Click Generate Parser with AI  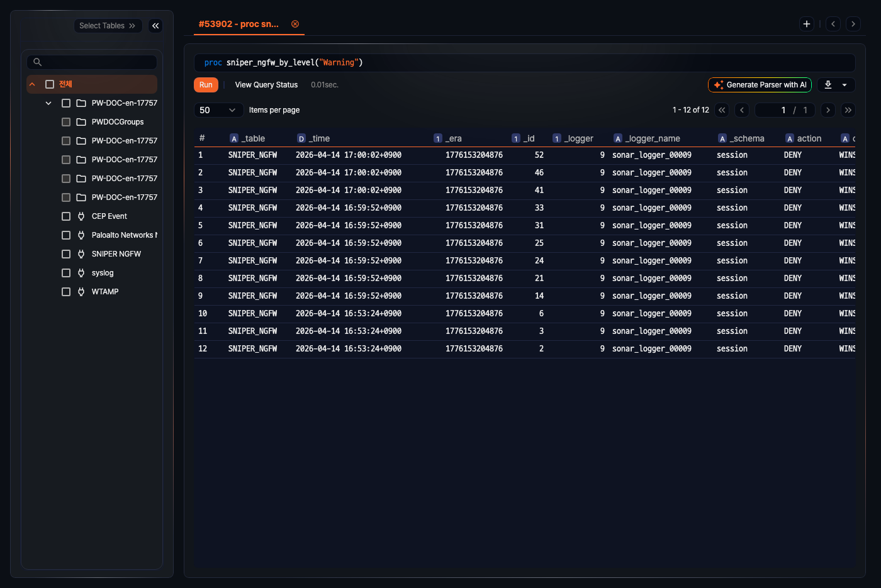coord(760,85)
